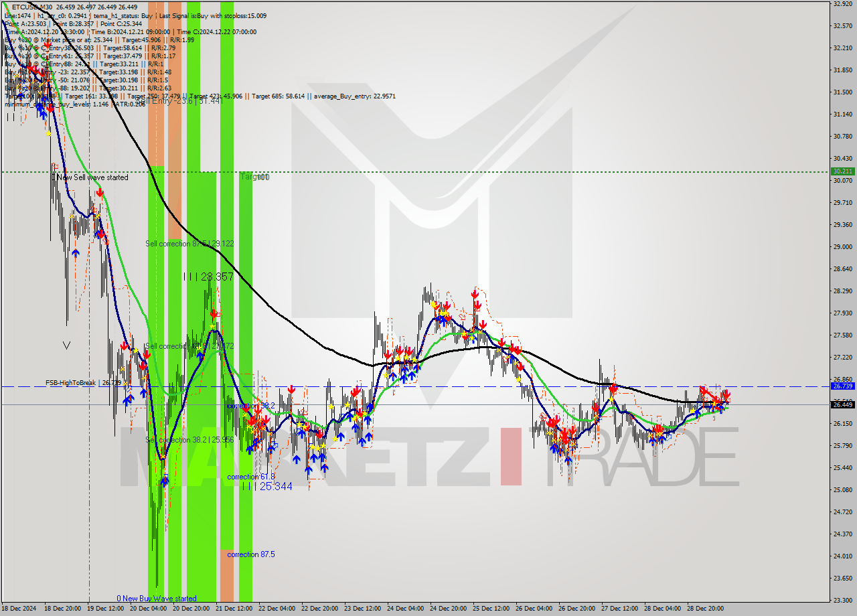Click the green 30.211 price tag on the axis
The image size is (857, 616).
pyautogui.click(x=842, y=171)
